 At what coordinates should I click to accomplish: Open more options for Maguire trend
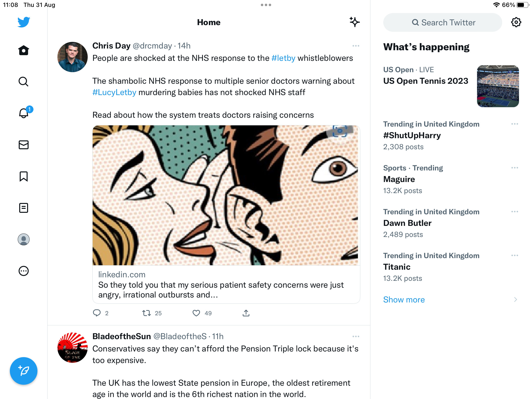tap(515, 168)
